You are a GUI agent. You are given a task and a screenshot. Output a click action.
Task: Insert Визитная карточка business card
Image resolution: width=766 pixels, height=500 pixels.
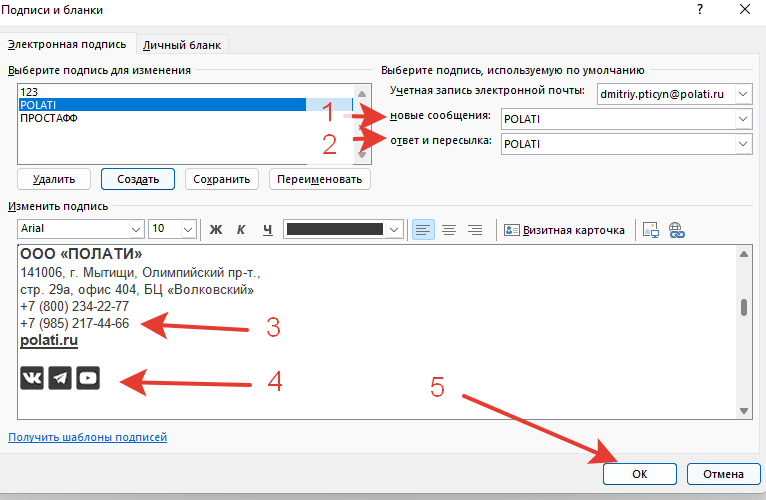coord(564,230)
